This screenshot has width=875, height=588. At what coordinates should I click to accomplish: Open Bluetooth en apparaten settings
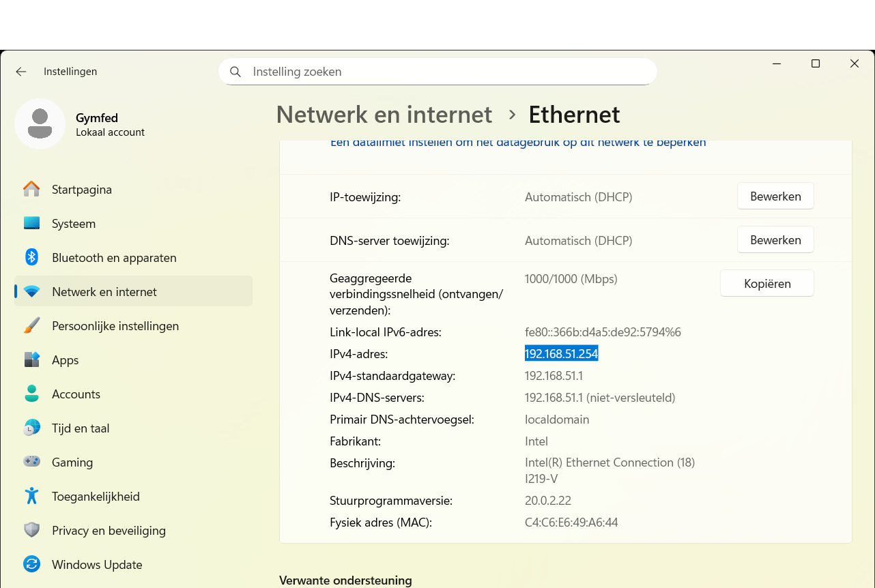(31, 257)
